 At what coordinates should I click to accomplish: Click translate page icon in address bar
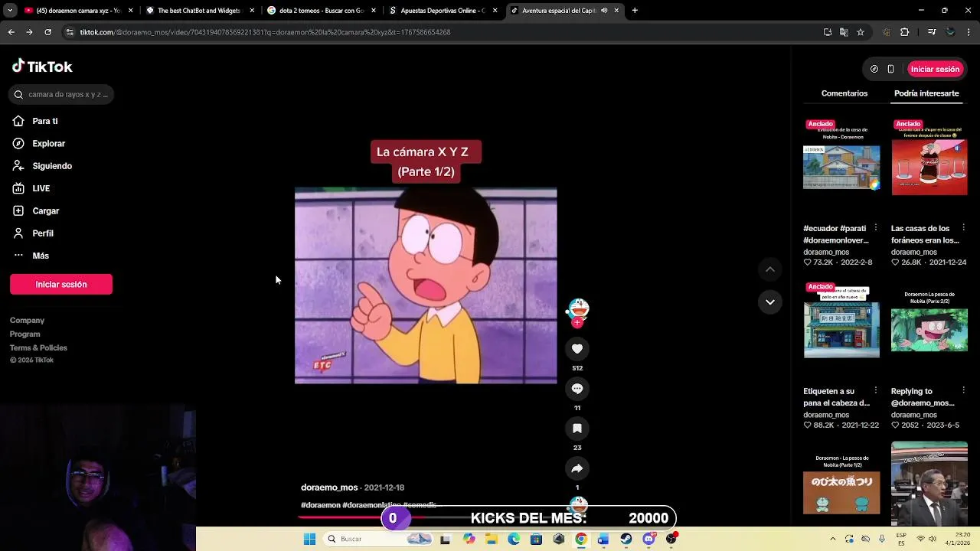(844, 32)
